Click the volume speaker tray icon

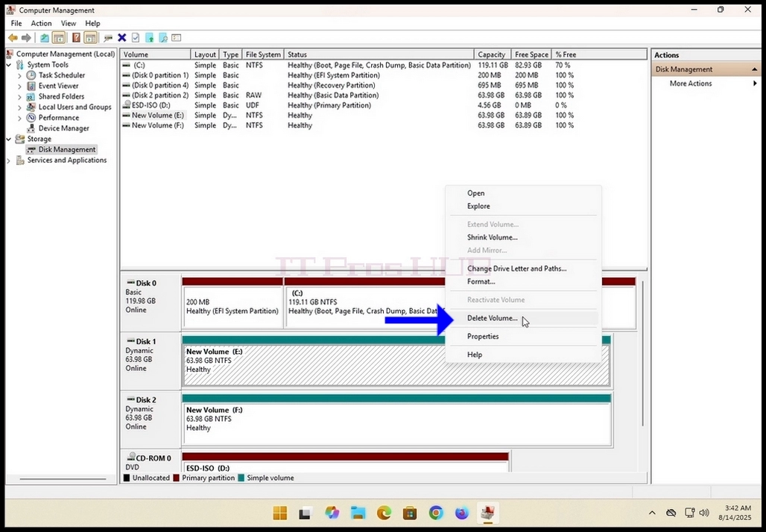(x=704, y=513)
